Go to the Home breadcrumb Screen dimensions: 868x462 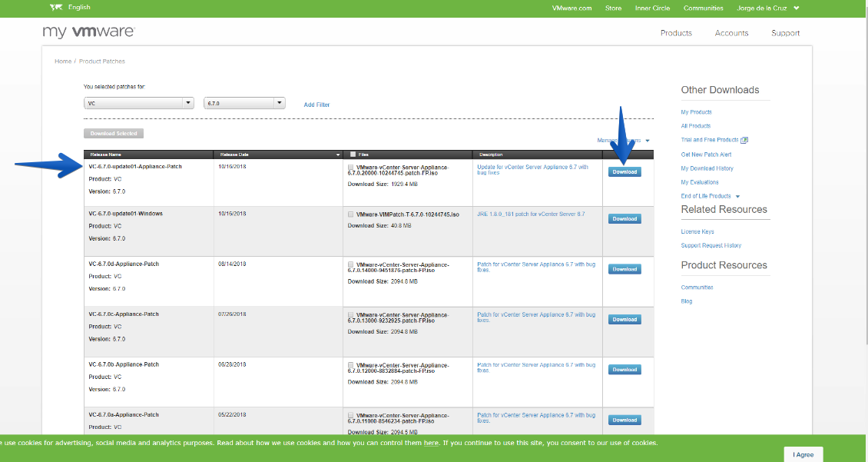point(62,61)
